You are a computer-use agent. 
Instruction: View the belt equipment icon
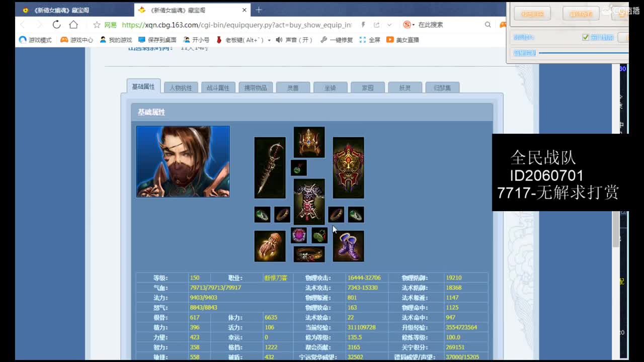tap(309, 254)
